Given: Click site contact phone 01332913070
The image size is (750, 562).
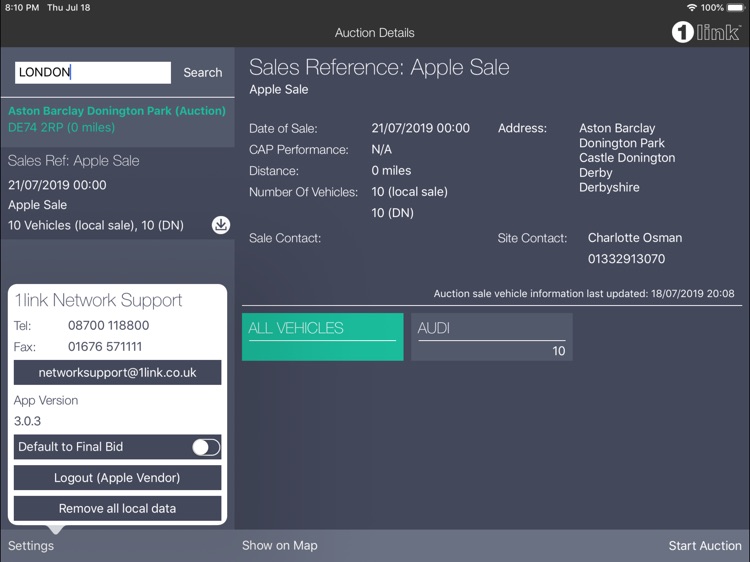Looking at the screenshot, I should click(x=626, y=259).
